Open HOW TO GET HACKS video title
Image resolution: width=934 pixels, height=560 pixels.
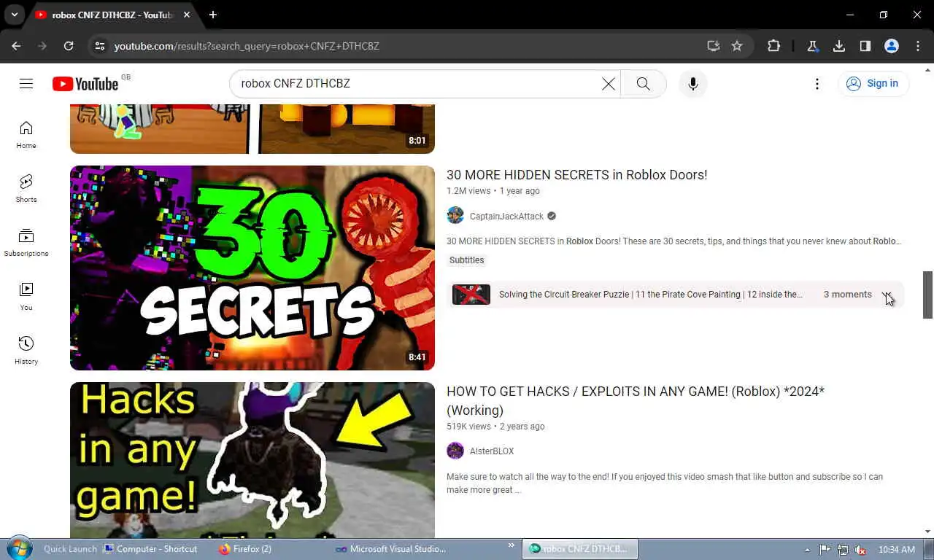point(636,401)
